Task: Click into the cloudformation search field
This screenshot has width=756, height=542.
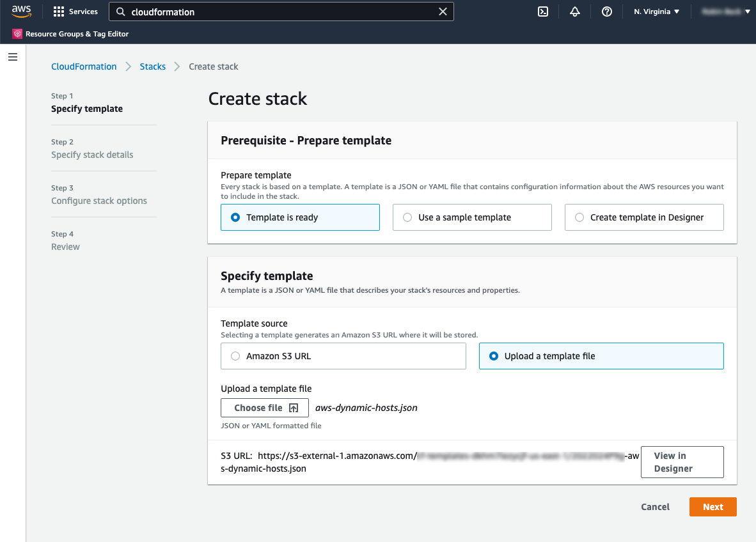Action: [x=281, y=12]
